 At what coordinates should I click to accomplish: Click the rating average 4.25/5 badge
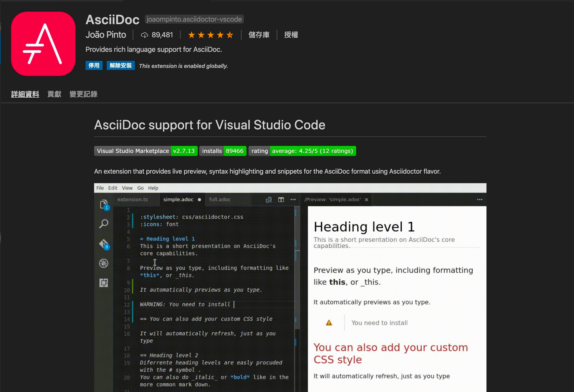[x=302, y=151]
